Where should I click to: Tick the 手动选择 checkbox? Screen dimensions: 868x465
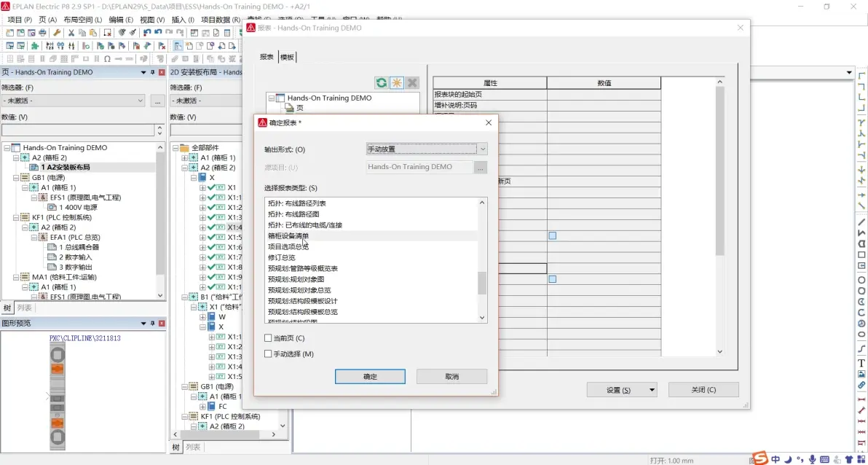(x=268, y=354)
